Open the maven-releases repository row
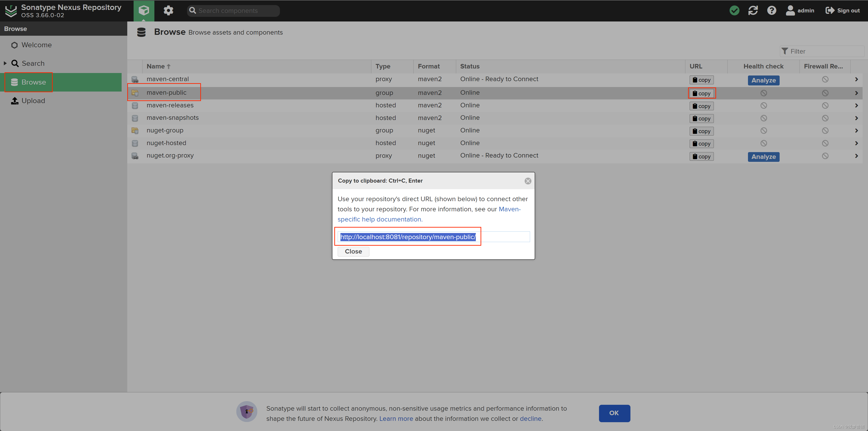This screenshot has height=431, width=868. click(x=495, y=106)
